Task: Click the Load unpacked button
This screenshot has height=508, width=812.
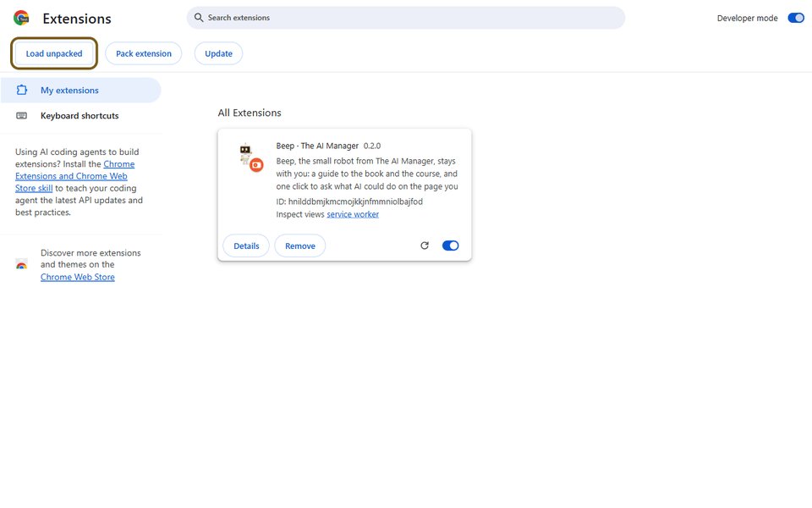Action: (54, 53)
